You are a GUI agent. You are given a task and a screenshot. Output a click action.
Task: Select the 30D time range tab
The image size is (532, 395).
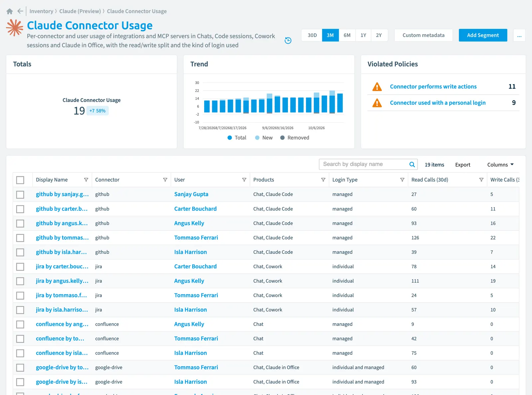point(312,35)
